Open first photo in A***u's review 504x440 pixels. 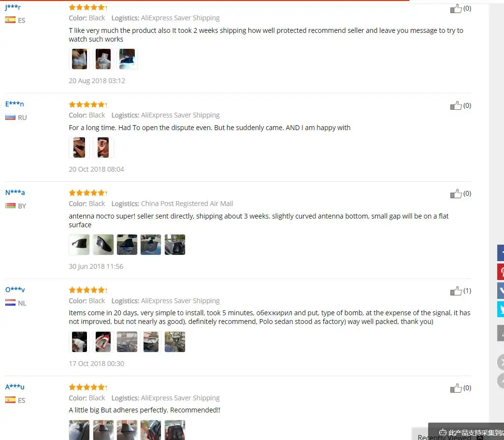(79, 430)
